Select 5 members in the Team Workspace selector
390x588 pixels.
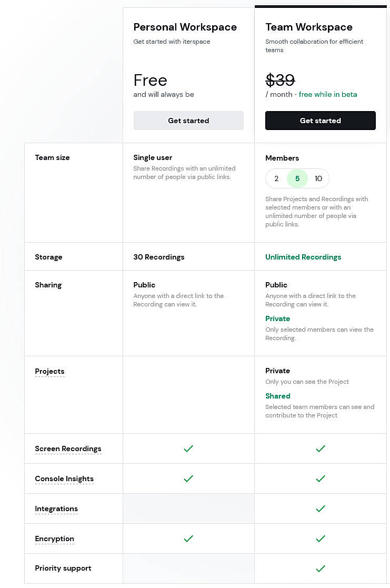pyautogui.click(x=297, y=178)
